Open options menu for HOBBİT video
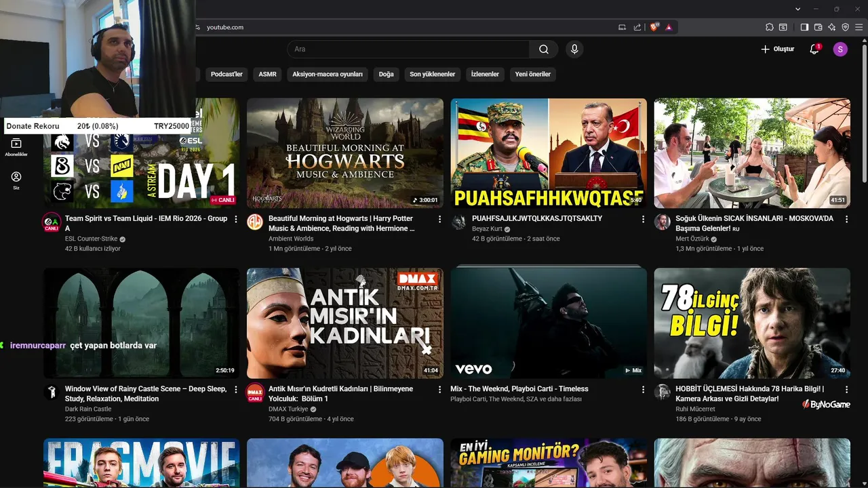This screenshot has height=488, width=868. click(846, 390)
